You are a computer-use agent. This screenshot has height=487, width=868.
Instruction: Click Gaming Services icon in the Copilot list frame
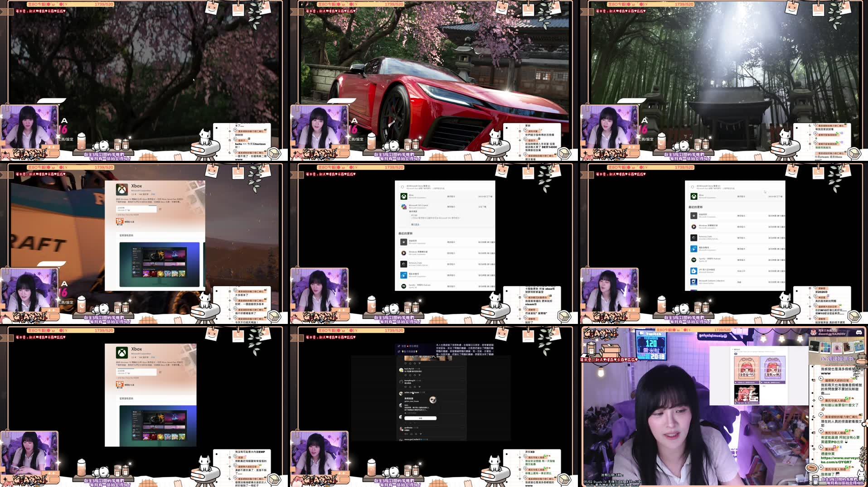[403, 242]
